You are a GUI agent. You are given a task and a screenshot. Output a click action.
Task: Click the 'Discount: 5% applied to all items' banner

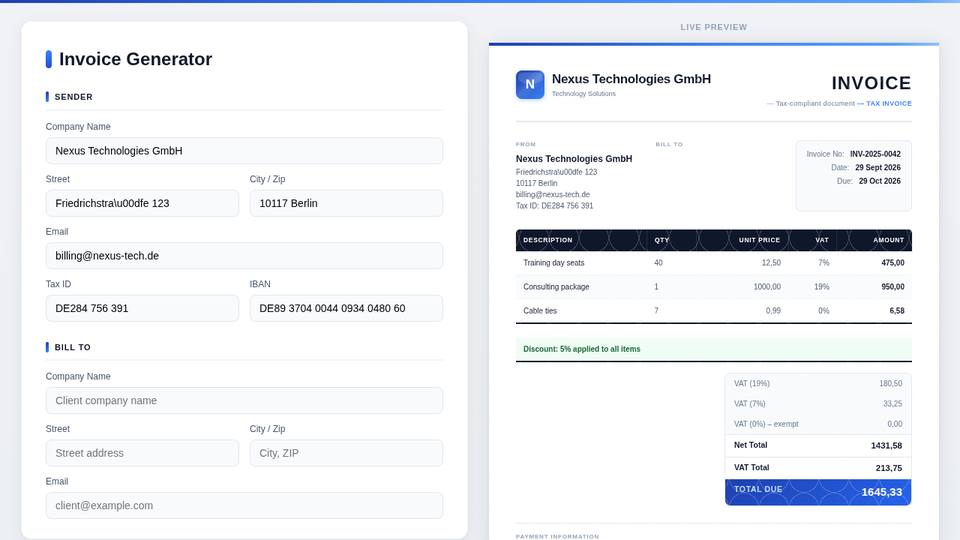coord(713,349)
